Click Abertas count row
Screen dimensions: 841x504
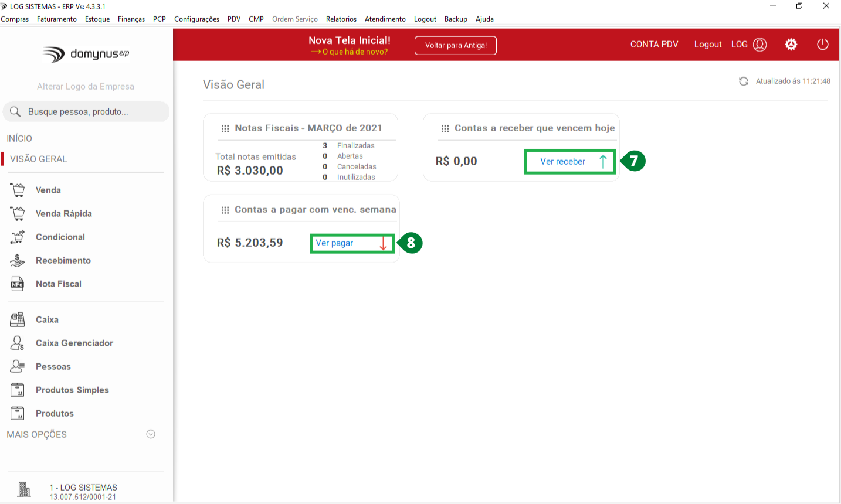pyautogui.click(x=342, y=156)
